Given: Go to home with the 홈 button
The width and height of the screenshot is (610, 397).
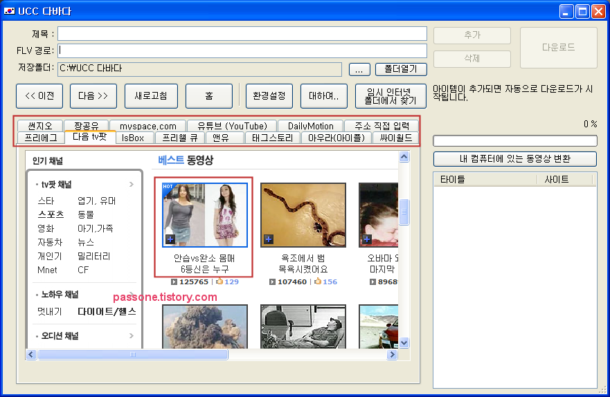Looking at the screenshot, I should [x=209, y=96].
